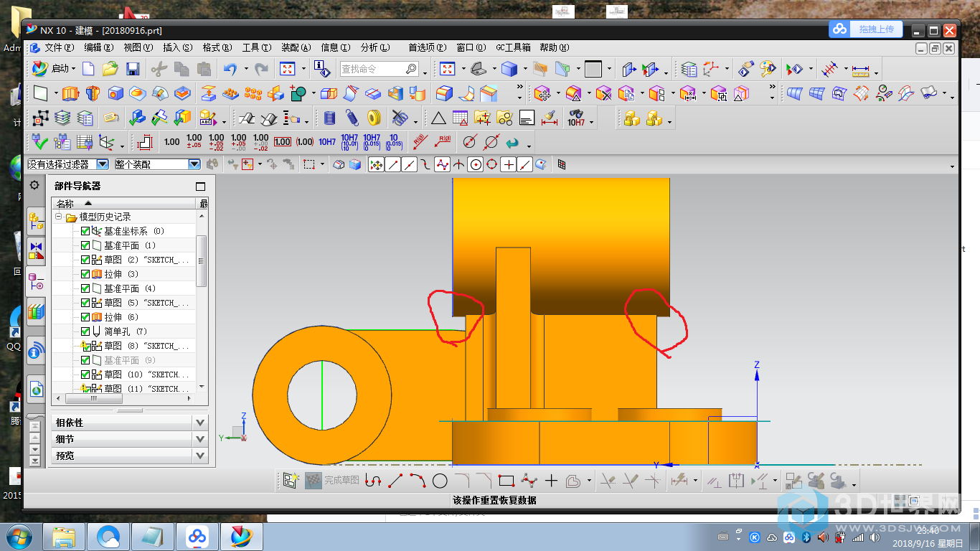Open the Web Browser sidebar icon
The image size is (980, 551).
point(36,389)
